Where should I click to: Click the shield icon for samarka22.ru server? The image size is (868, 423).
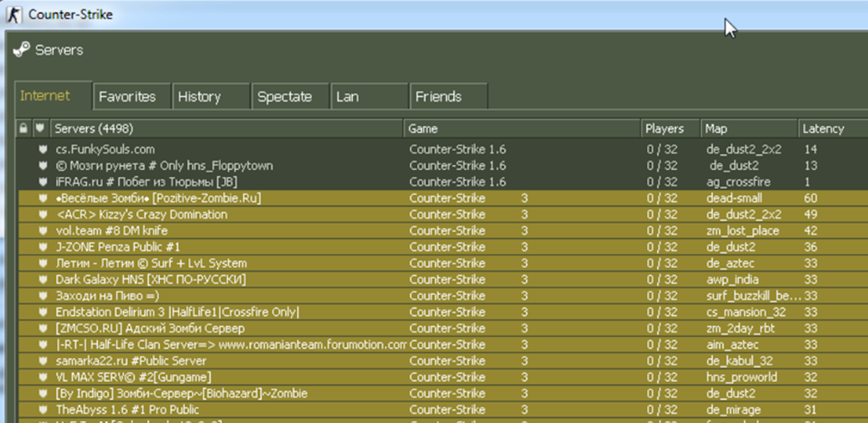pos(43,361)
